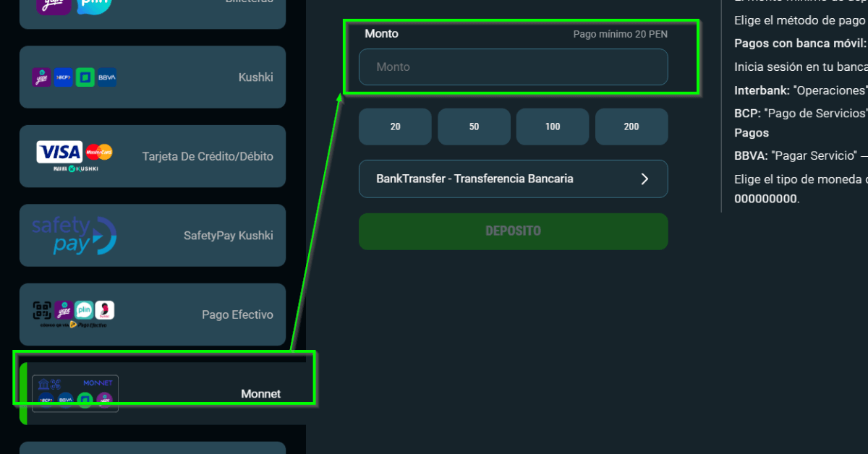Pick the Pago Efectivo payment method

(x=237, y=314)
